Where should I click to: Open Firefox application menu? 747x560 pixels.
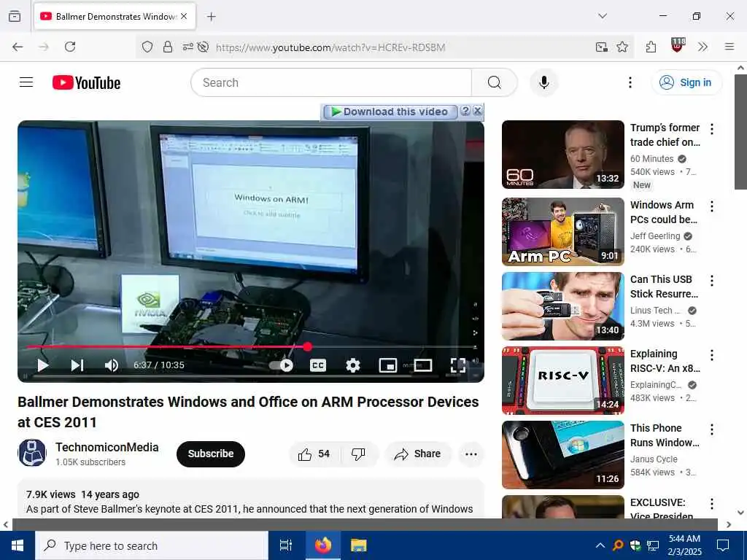(x=729, y=47)
